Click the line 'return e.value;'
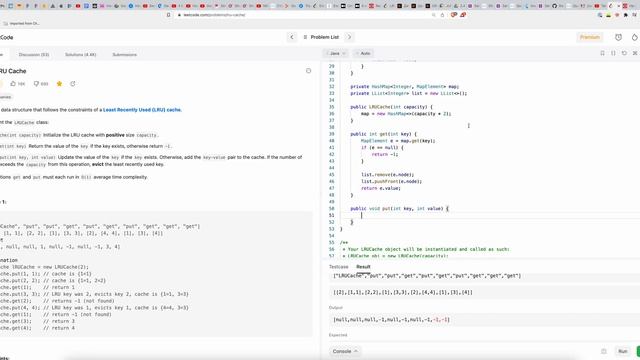The width and height of the screenshot is (640, 360). click(381, 189)
